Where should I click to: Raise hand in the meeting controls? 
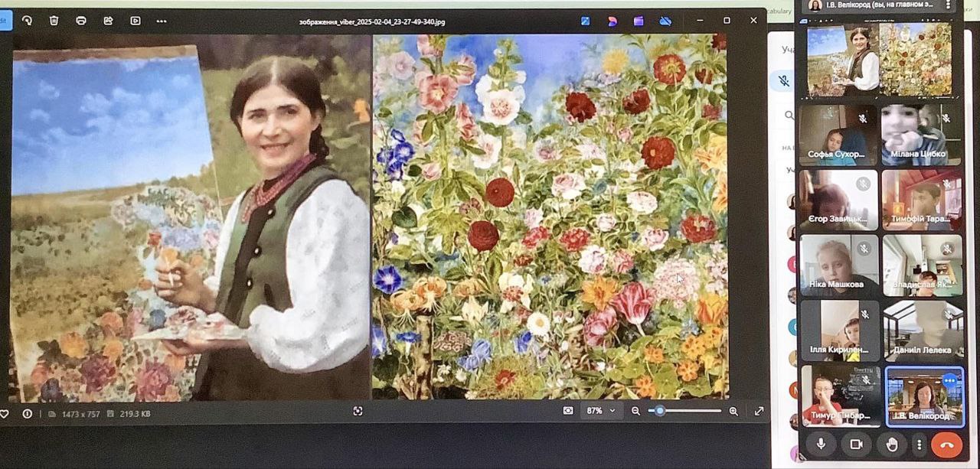[892, 444]
